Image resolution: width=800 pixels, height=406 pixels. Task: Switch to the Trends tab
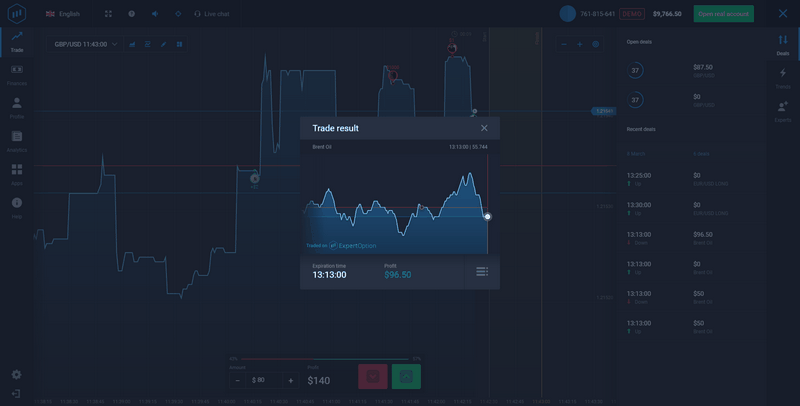(x=782, y=77)
